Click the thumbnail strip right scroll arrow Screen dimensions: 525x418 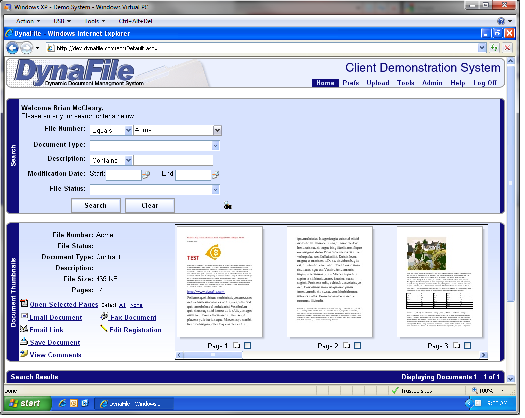click(483, 354)
